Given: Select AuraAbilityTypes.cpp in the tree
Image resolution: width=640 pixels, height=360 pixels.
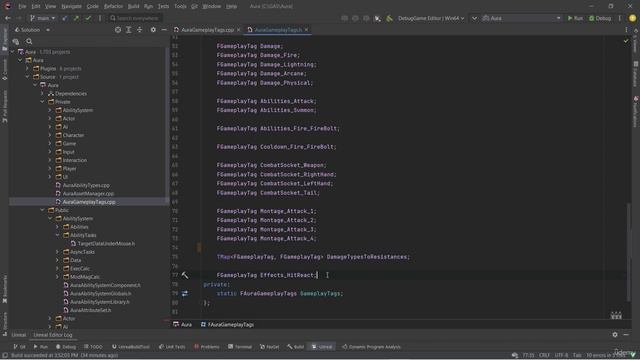Looking at the screenshot, I should click(86, 185).
